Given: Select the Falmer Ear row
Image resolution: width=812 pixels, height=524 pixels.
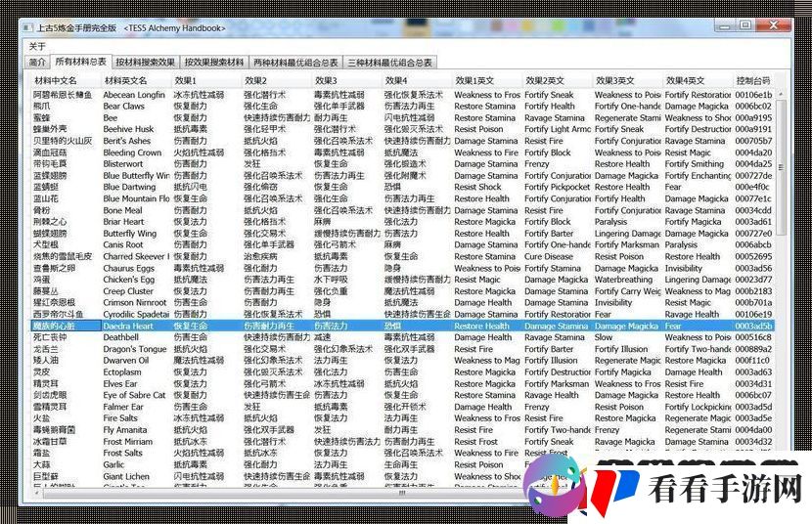Looking at the screenshot, I should 403,407.
